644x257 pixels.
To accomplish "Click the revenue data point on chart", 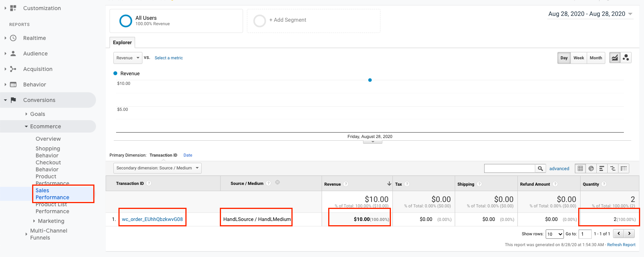I will tap(370, 80).
